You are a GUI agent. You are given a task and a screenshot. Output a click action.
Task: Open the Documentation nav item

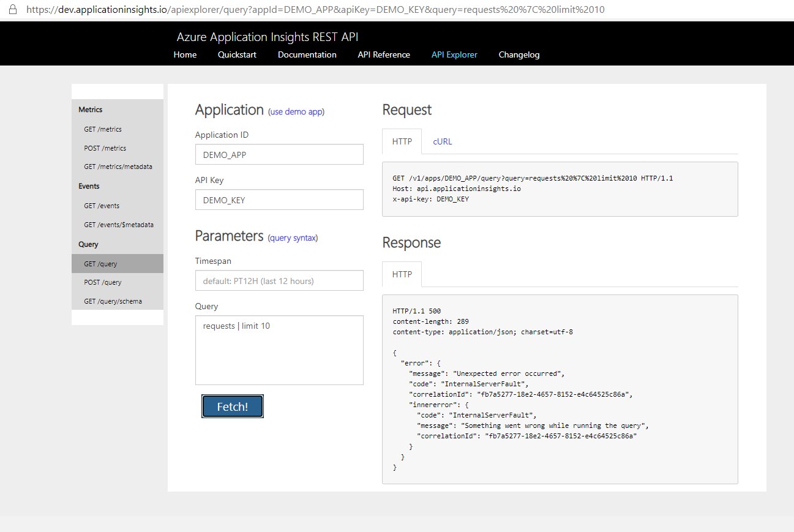307,54
